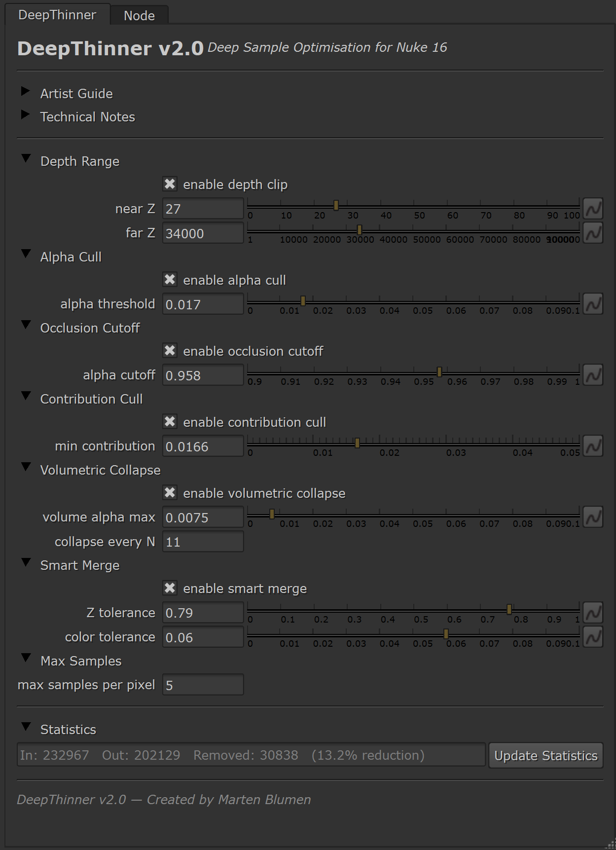616x850 pixels.
Task: Click the animation curve icon for far Z
Action: point(593,232)
